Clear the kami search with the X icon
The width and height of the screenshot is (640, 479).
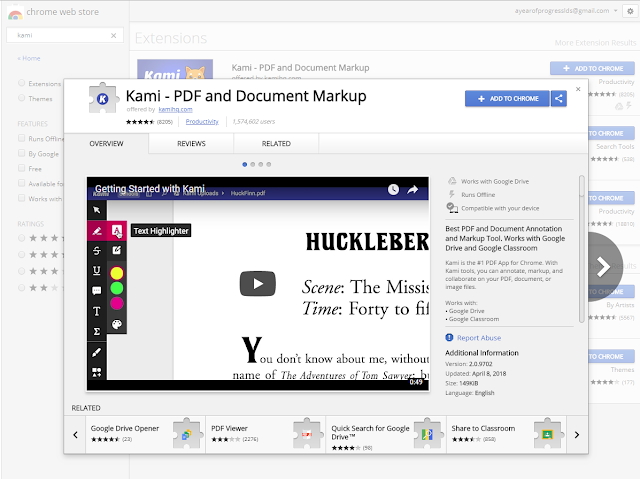point(113,35)
